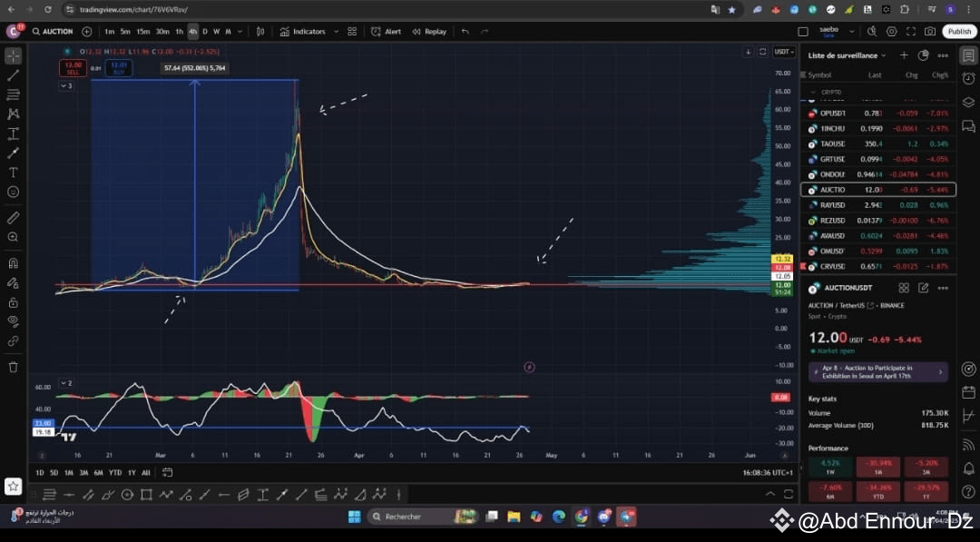This screenshot has height=542, width=980.
Task: Select the 5m timeframe in the toolbar
Action: click(124, 31)
